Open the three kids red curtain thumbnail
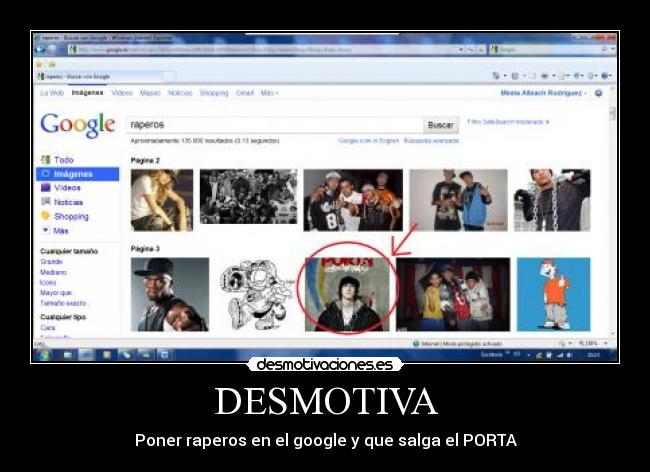650x472 pixels. pos(453,295)
